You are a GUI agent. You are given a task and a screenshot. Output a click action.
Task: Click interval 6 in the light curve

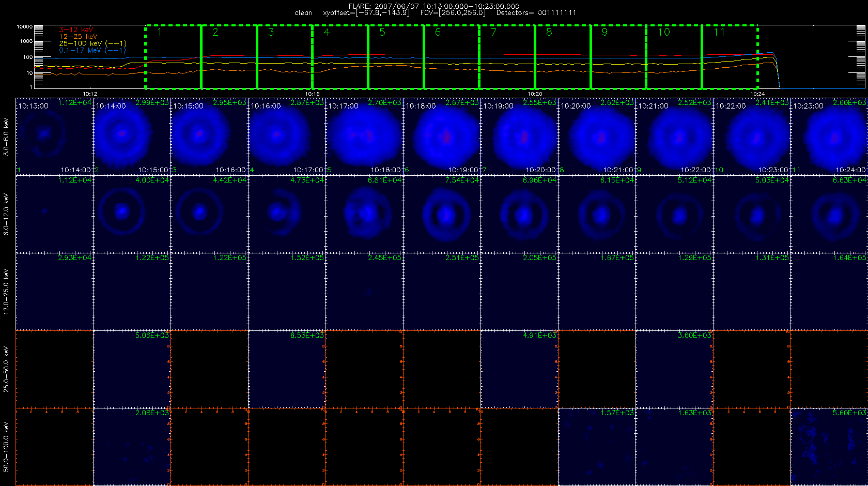pos(452,57)
